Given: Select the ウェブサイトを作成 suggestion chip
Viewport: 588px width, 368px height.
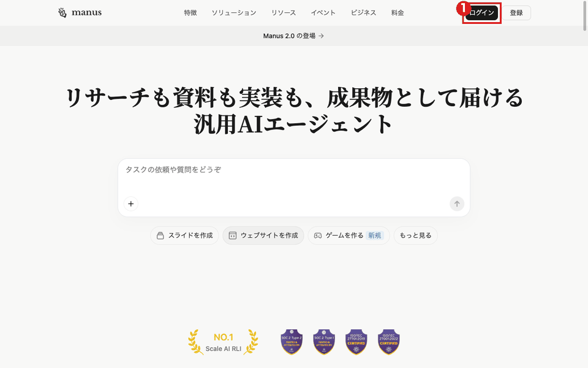Looking at the screenshot, I should point(263,236).
